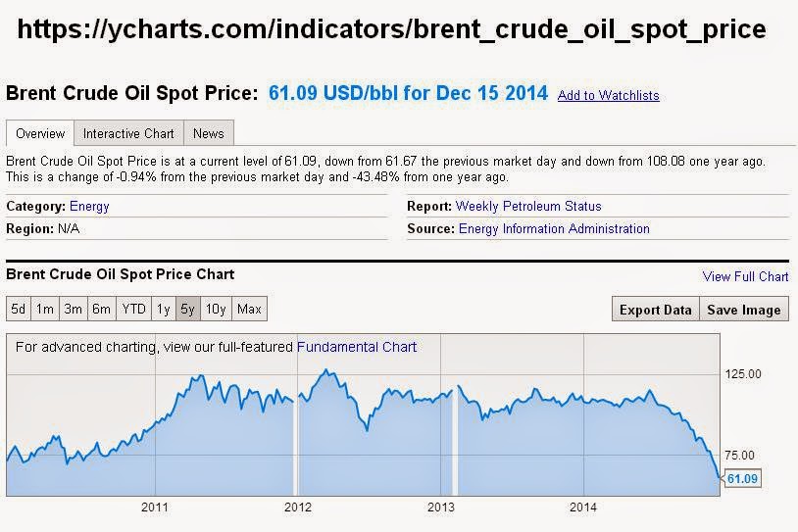This screenshot has height=532, width=798.
Task: Open the Energy category link
Action: (x=89, y=207)
